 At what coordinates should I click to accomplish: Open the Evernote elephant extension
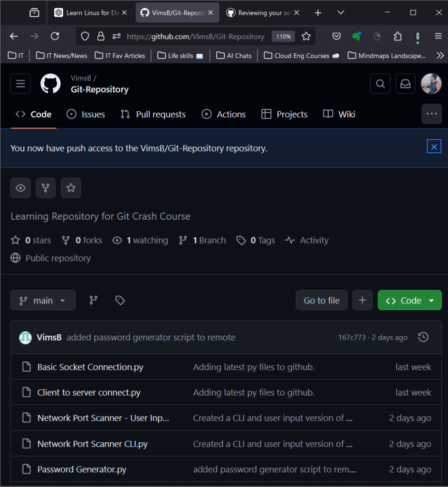coord(357,36)
